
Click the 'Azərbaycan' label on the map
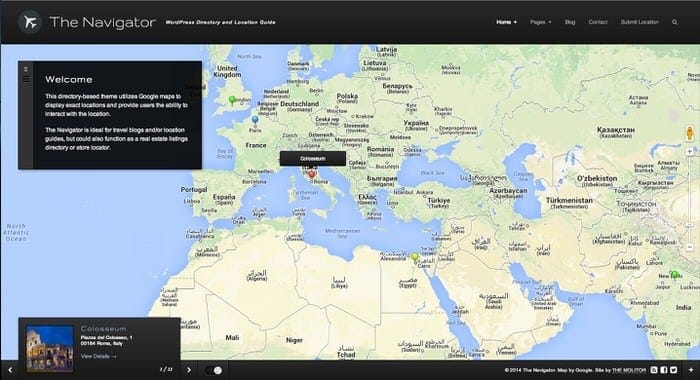508,191
